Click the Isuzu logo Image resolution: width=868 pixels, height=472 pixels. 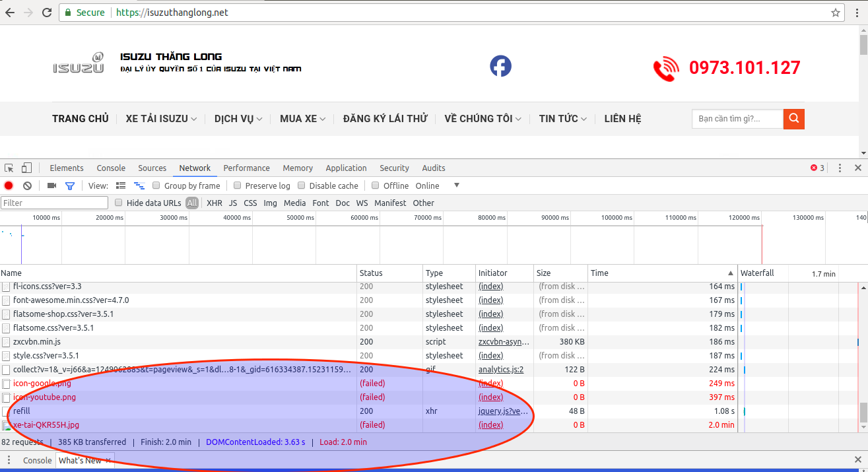coord(79,63)
